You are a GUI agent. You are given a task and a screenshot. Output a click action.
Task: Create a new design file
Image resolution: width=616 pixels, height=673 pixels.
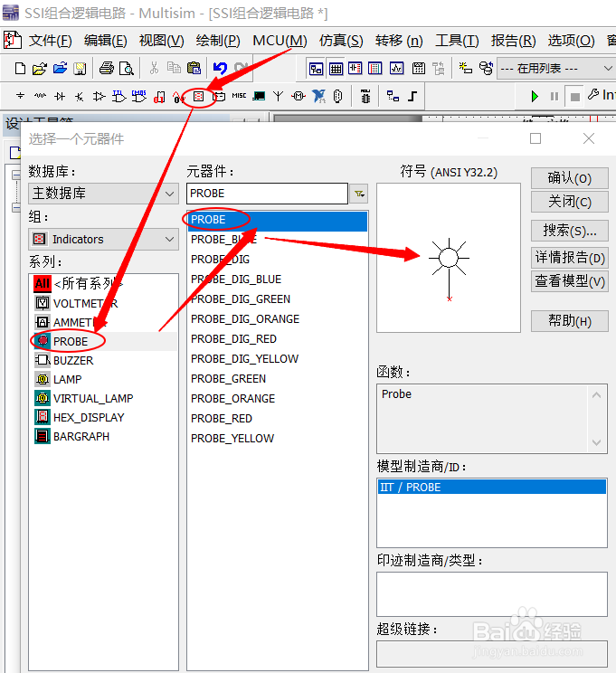pyautogui.click(x=20, y=69)
